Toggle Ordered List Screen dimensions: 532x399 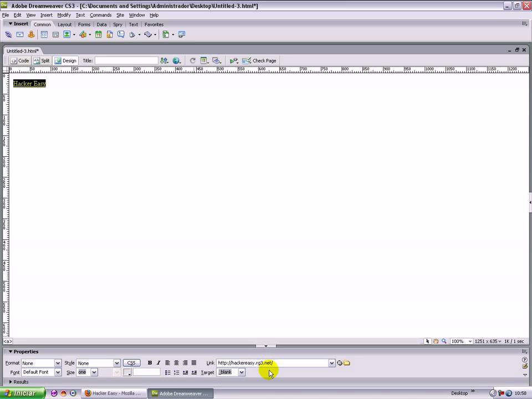[x=176, y=372]
